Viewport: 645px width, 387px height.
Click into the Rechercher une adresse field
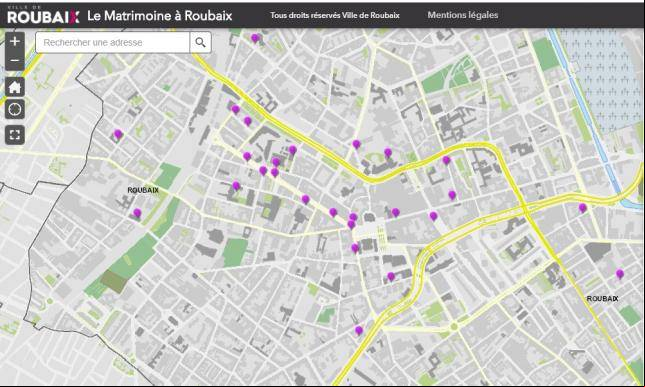click(x=112, y=42)
